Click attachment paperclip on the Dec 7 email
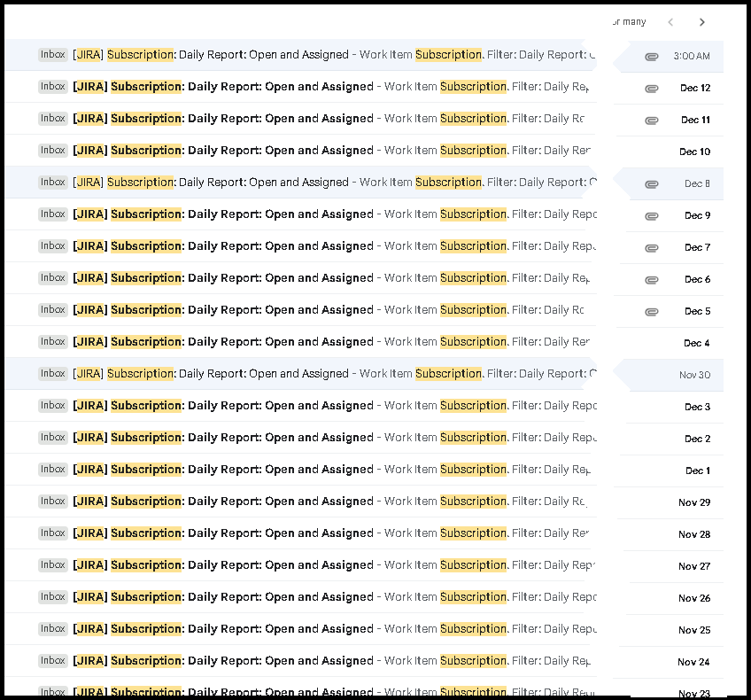Viewport: 751px width, 700px height. [x=652, y=248]
